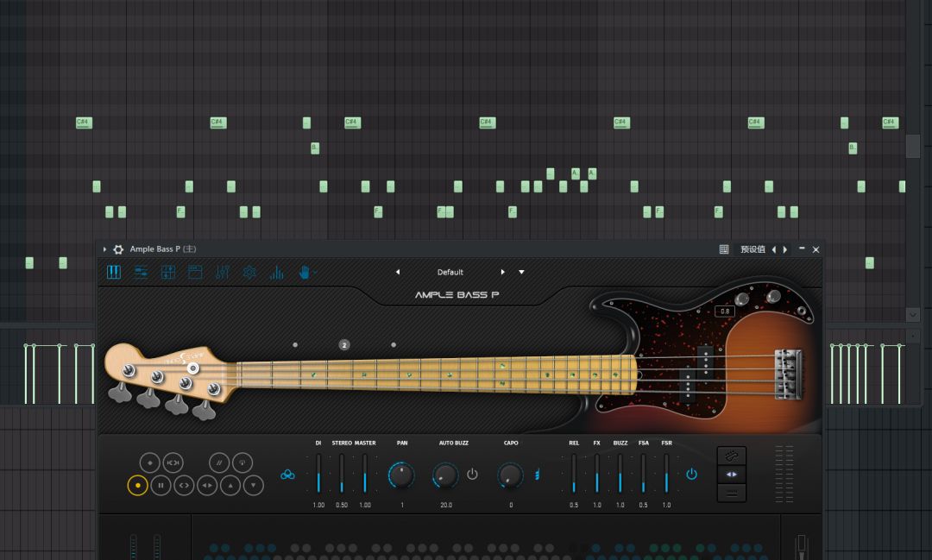This screenshot has width=932, height=560.
Task: Open the mixer faders panel icon
Action: [x=223, y=273]
